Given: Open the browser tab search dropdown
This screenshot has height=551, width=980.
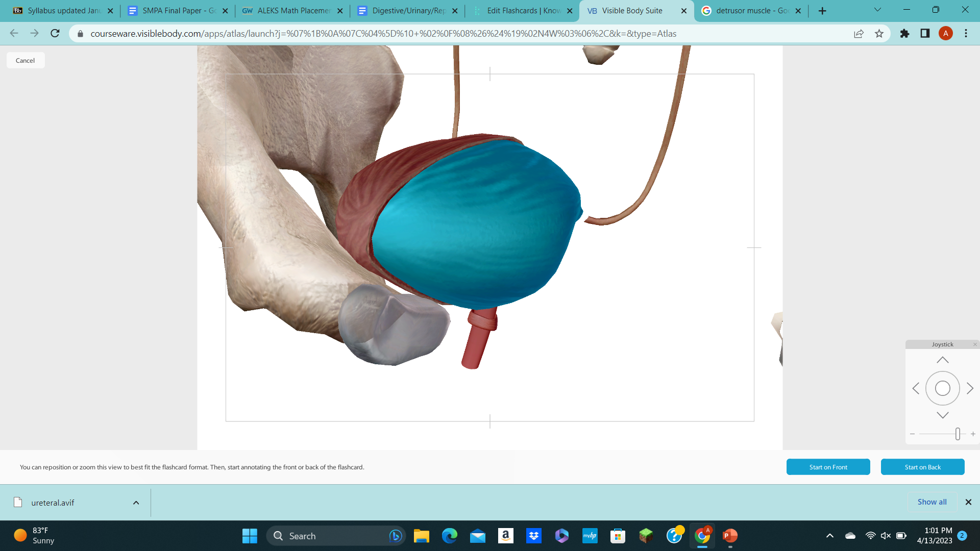Looking at the screenshot, I should point(877,9).
